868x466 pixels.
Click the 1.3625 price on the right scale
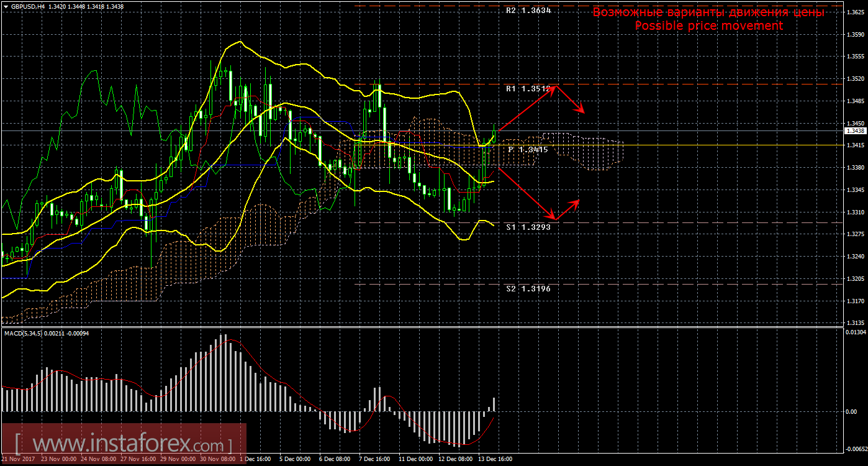[x=854, y=12]
